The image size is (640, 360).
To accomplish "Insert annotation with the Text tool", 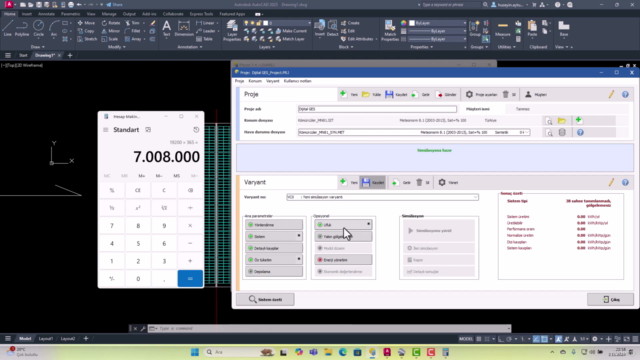I will coord(167,29).
